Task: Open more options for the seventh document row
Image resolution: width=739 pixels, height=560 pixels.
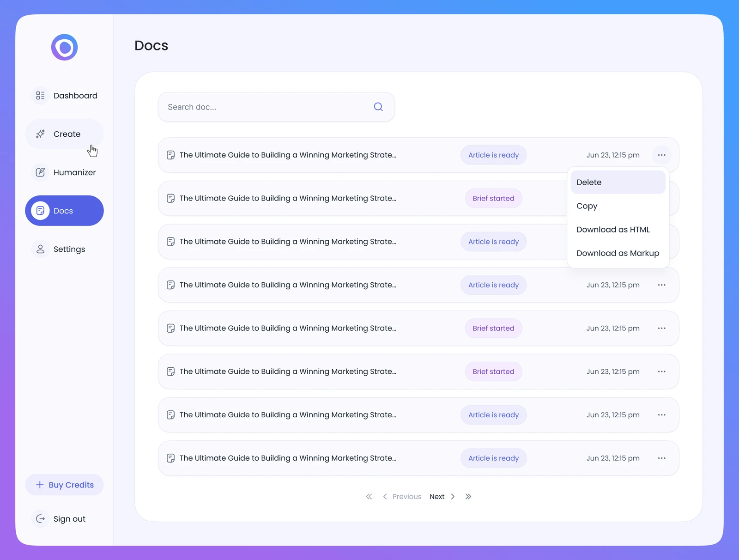Action: tap(661, 415)
